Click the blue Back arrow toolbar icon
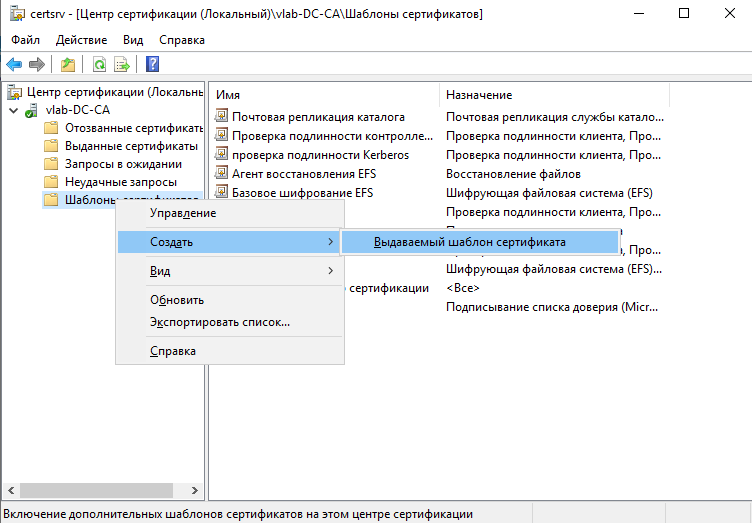 coord(14,64)
